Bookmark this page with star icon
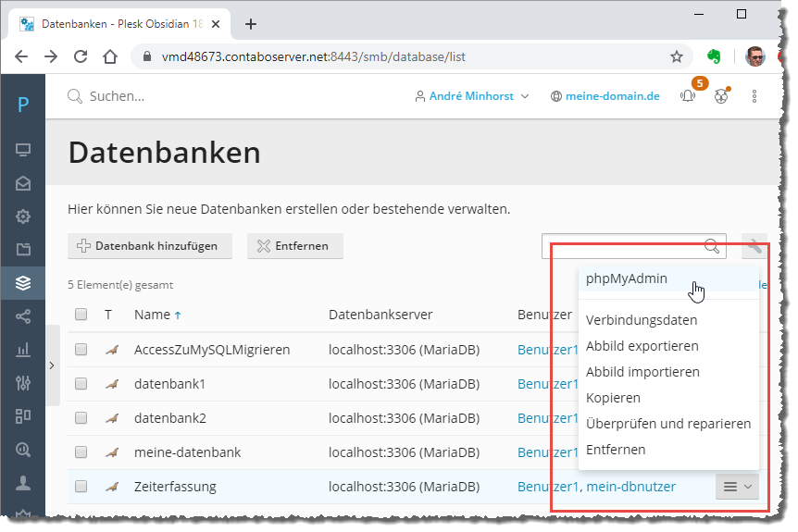The image size is (798, 532). coord(677,56)
